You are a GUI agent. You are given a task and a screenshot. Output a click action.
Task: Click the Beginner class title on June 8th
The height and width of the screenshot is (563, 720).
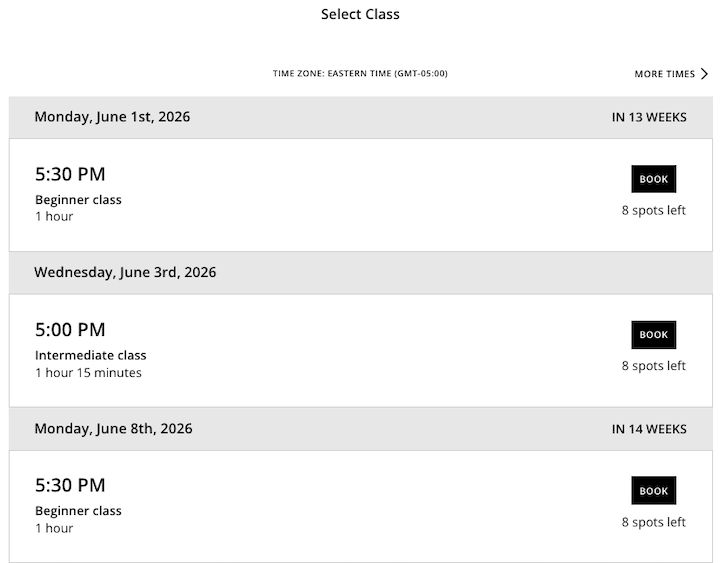[78, 511]
